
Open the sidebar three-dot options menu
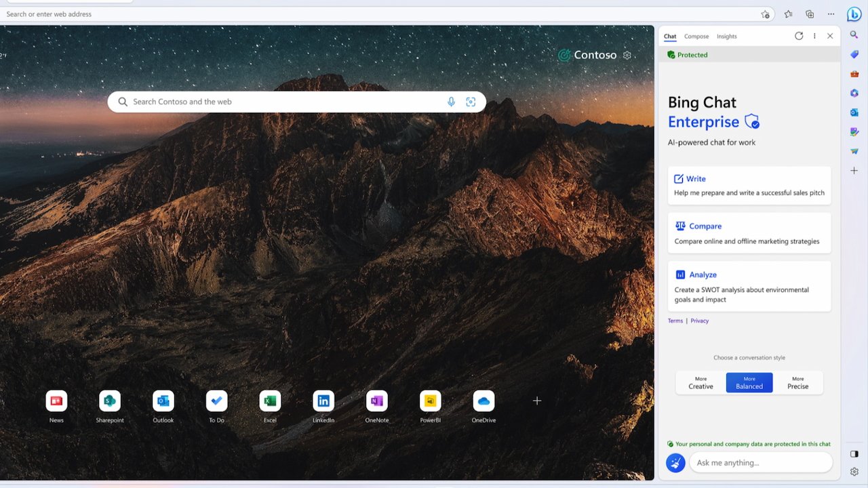pyautogui.click(x=814, y=36)
